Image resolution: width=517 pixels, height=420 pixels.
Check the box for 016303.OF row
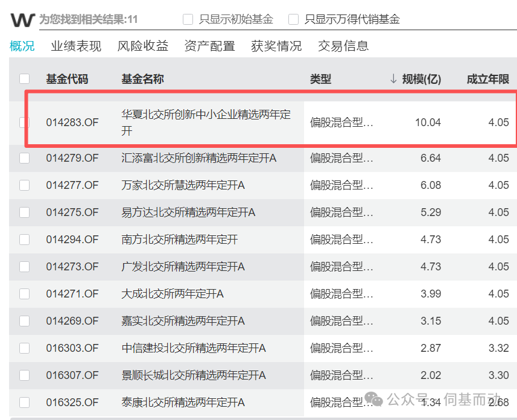pos(24,348)
